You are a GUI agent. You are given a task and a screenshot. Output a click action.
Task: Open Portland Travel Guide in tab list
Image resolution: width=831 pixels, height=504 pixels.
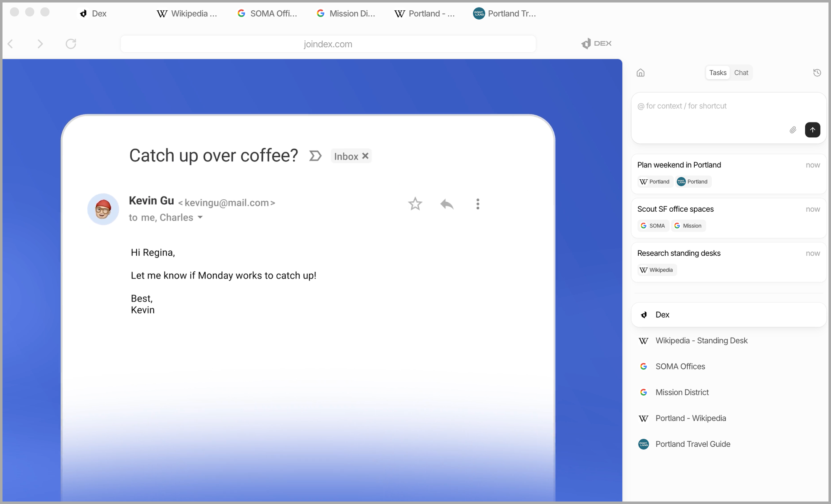click(x=693, y=444)
